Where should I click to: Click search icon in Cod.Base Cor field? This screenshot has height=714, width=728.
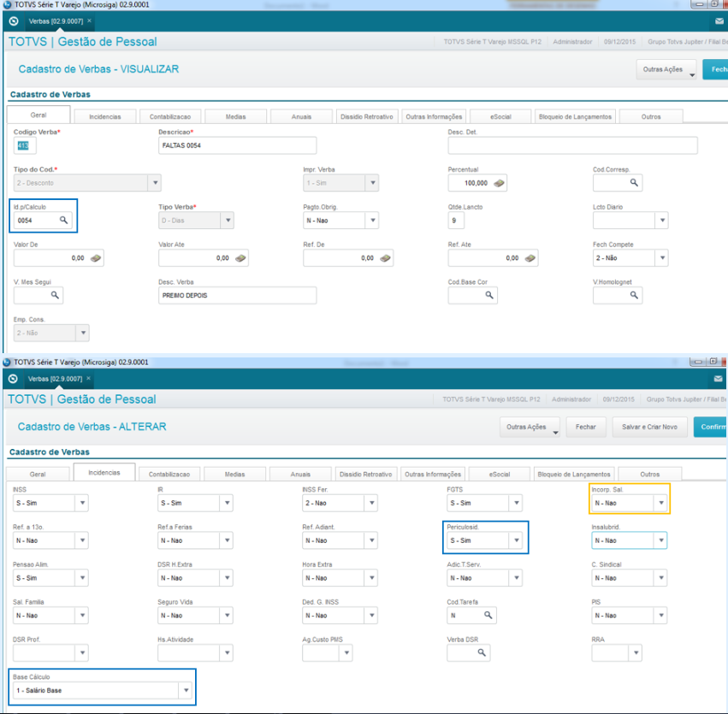(x=488, y=295)
